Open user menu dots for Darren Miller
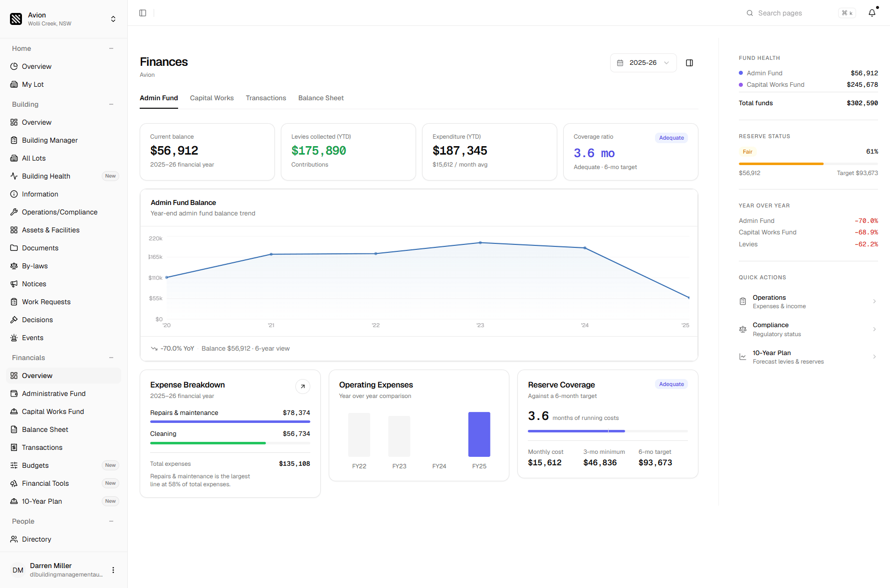 coord(113,570)
